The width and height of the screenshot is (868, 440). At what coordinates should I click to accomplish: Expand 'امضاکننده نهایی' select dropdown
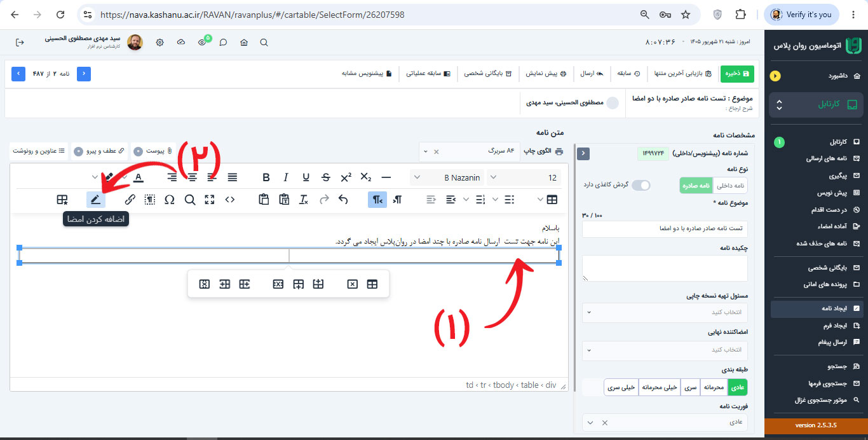665,350
